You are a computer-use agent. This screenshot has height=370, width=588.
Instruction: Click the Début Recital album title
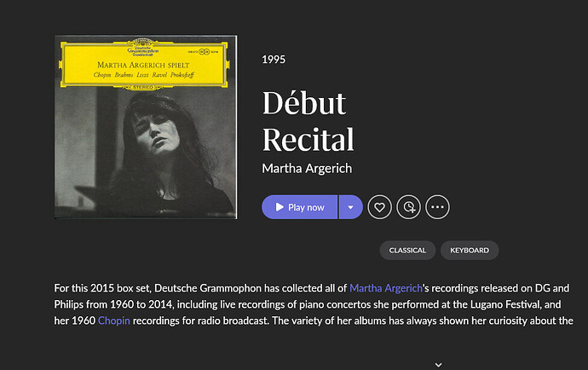pyautogui.click(x=308, y=121)
